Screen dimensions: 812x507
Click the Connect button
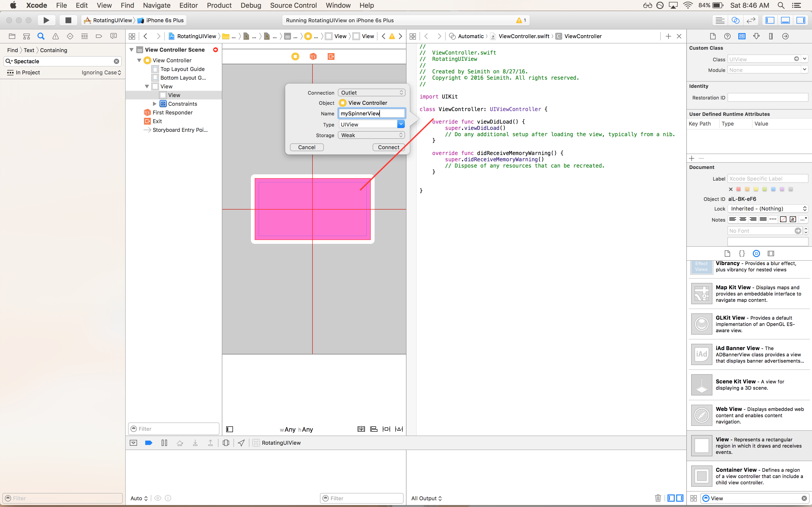(x=388, y=147)
